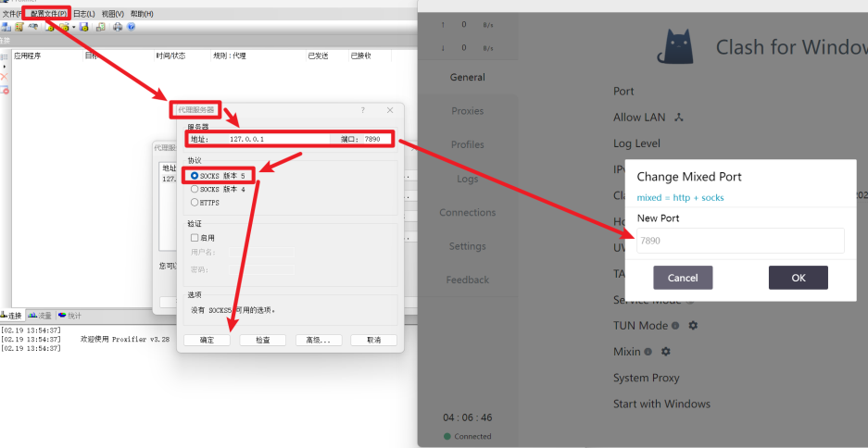Screen dimensions: 868x448
Task: Select the SOCKS 版本 4 protocol option
Action: pyautogui.click(x=195, y=189)
